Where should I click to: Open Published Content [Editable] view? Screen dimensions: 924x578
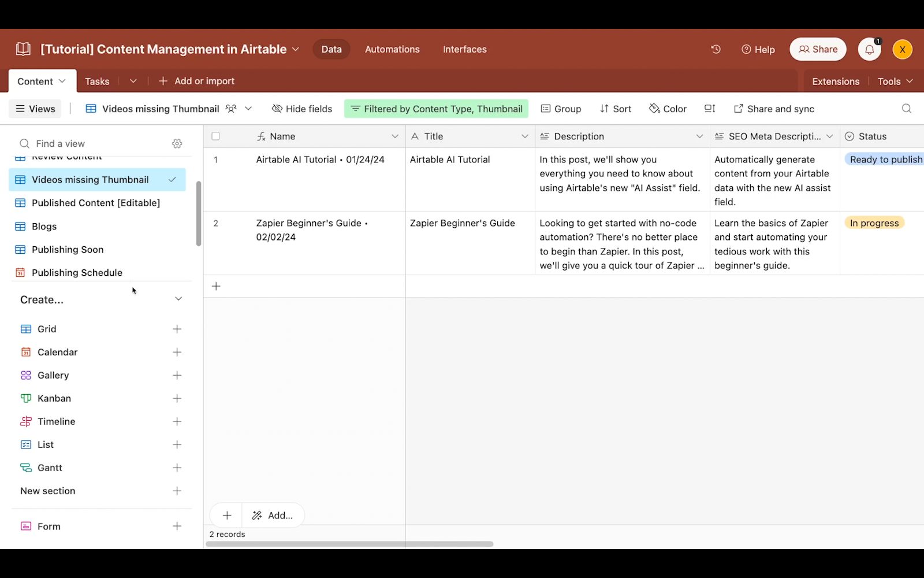click(97, 203)
